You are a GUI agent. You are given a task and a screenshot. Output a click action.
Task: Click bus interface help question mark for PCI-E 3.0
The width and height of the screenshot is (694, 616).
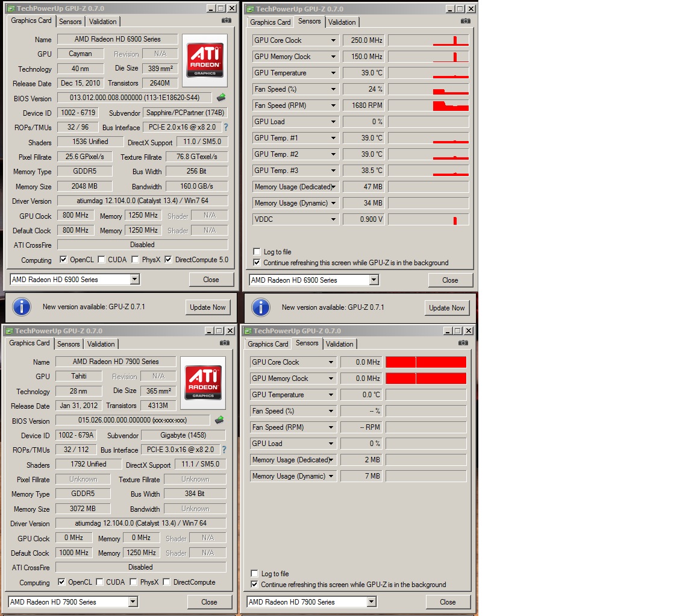click(x=224, y=450)
